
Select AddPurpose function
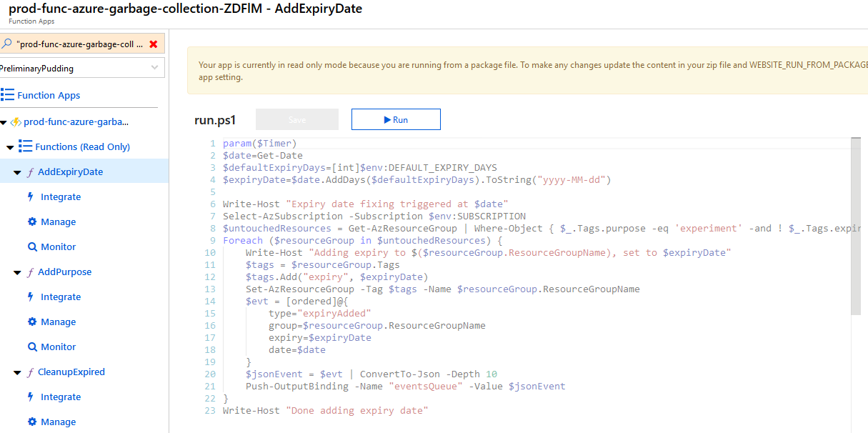click(x=65, y=272)
